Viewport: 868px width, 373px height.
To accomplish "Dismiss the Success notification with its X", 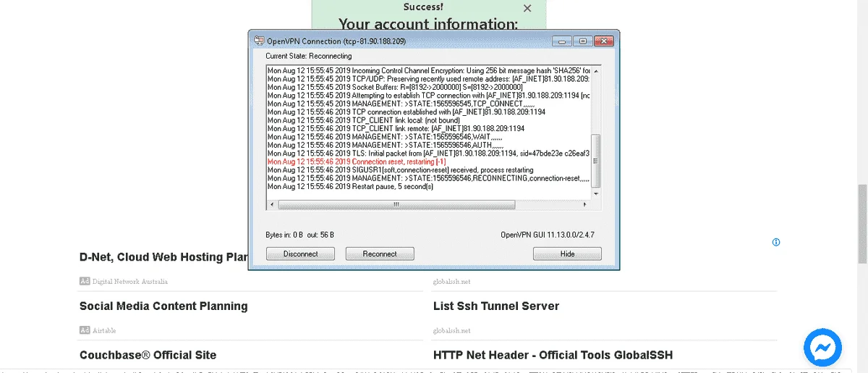I will coord(527,9).
